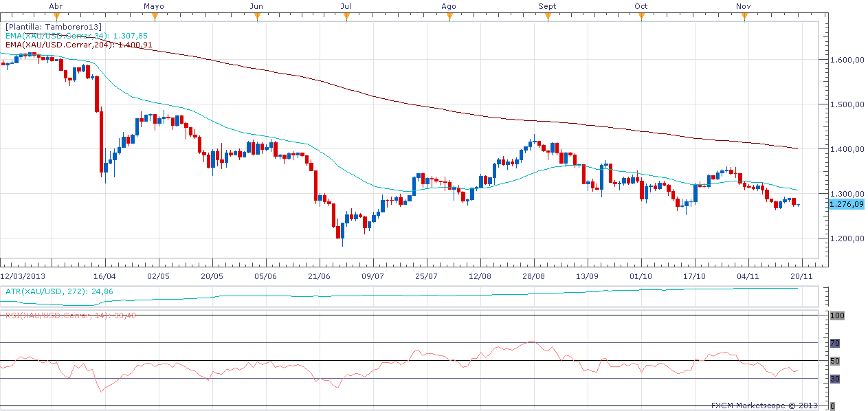Click the 04/11 date axis label

[x=748, y=276]
